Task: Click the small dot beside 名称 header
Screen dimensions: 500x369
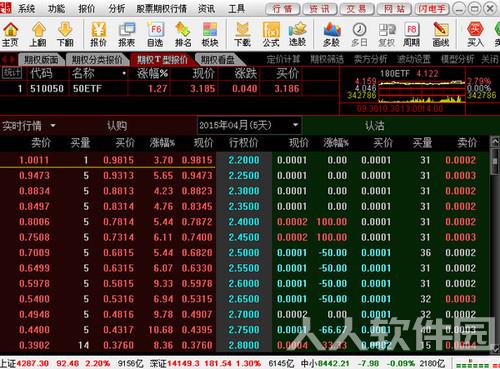Action: click(124, 73)
